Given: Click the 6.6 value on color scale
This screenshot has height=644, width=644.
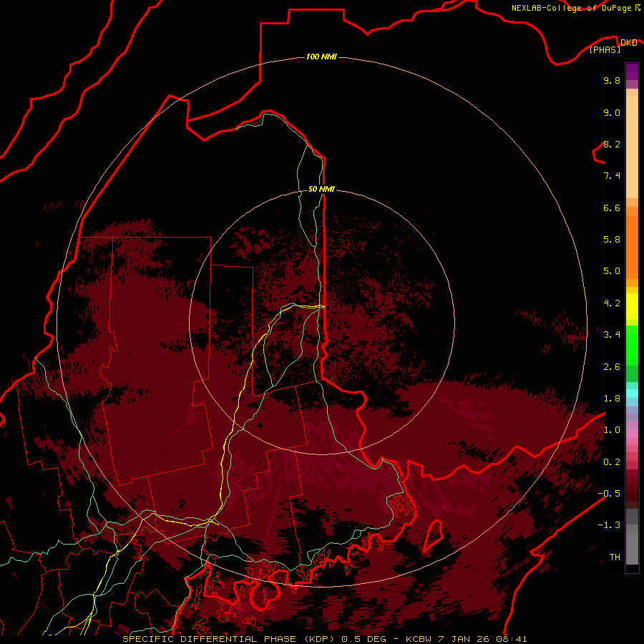Looking at the screenshot, I should click(x=612, y=208).
